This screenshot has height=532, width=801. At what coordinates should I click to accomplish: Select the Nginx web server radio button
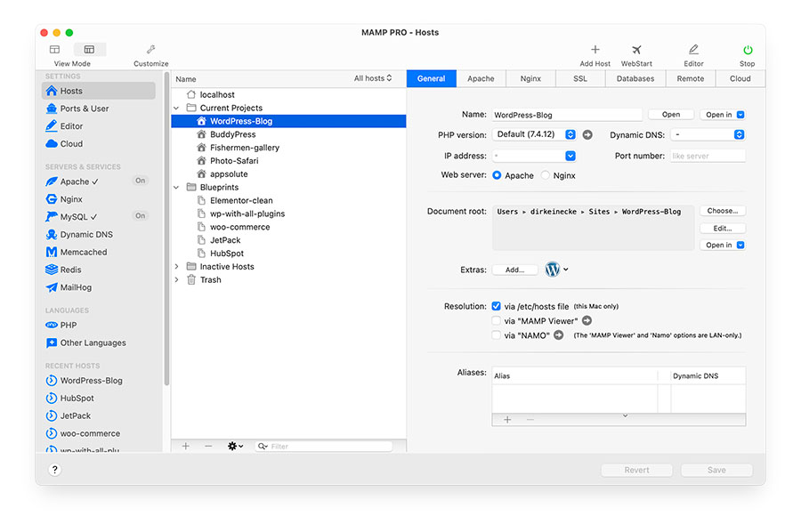[x=546, y=175]
